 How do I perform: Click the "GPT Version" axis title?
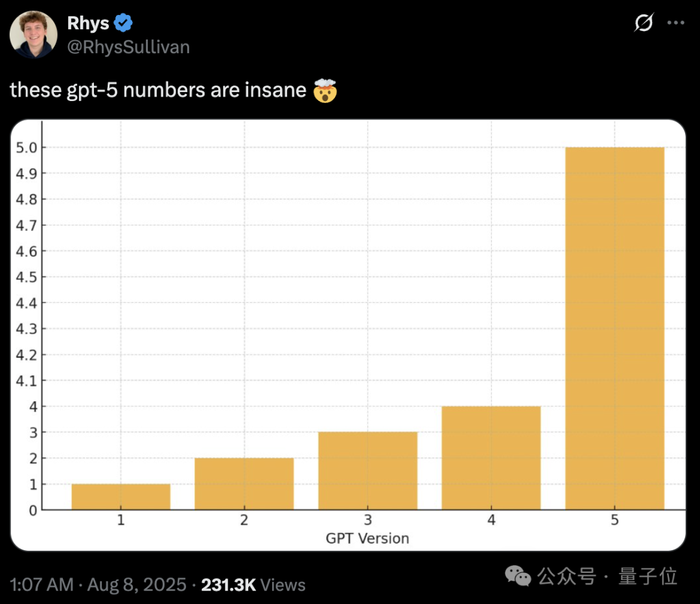[367, 538]
